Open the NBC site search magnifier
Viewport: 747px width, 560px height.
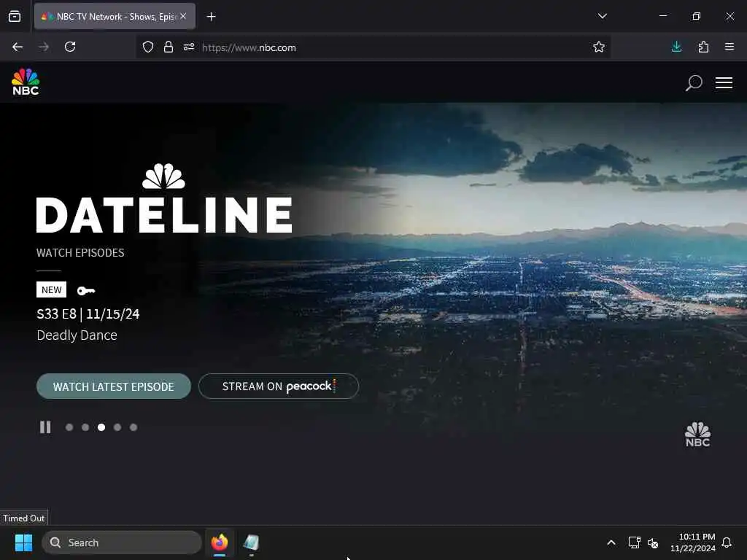(x=694, y=83)
